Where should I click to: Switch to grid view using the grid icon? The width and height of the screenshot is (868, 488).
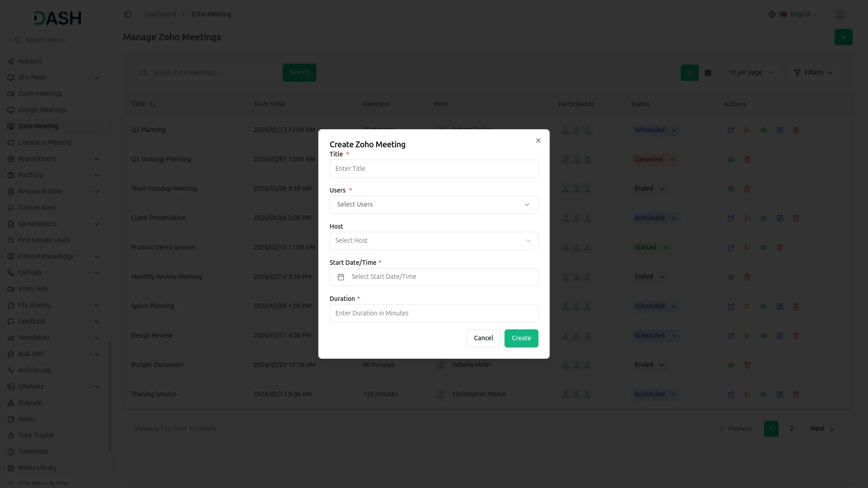[708, 72]
